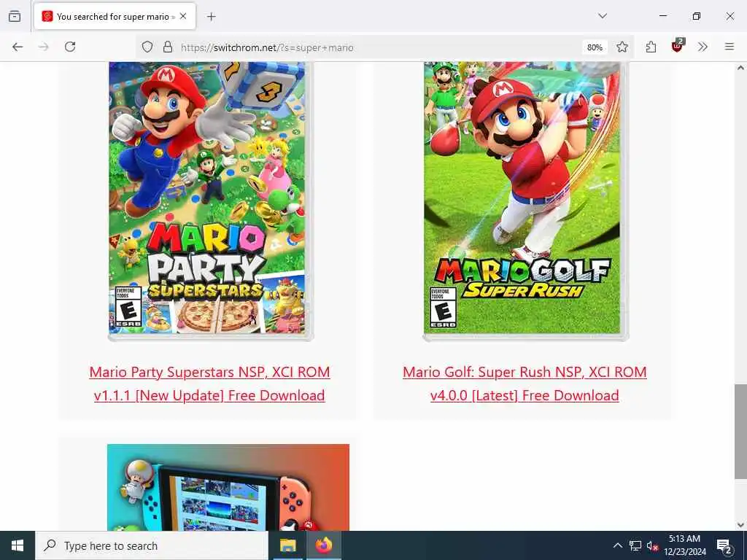This screenshot has width=747, height=560.
Task: Open the Firefox View icon
Action: pos(15,16)
